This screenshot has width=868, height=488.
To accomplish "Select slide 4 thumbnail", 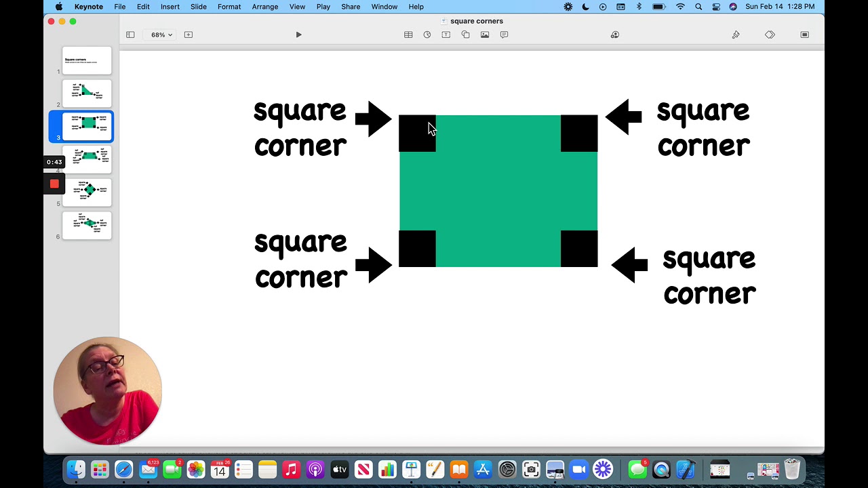I will pos(87,159).
